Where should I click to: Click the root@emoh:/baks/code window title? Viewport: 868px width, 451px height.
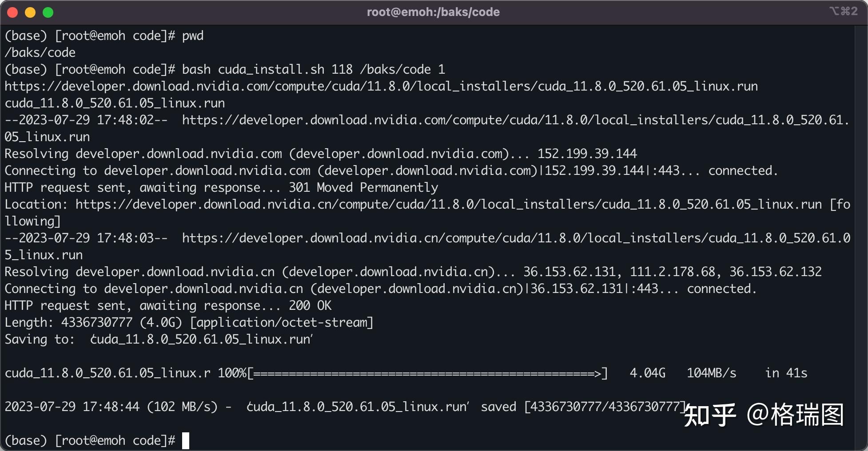tap(433, 12)
